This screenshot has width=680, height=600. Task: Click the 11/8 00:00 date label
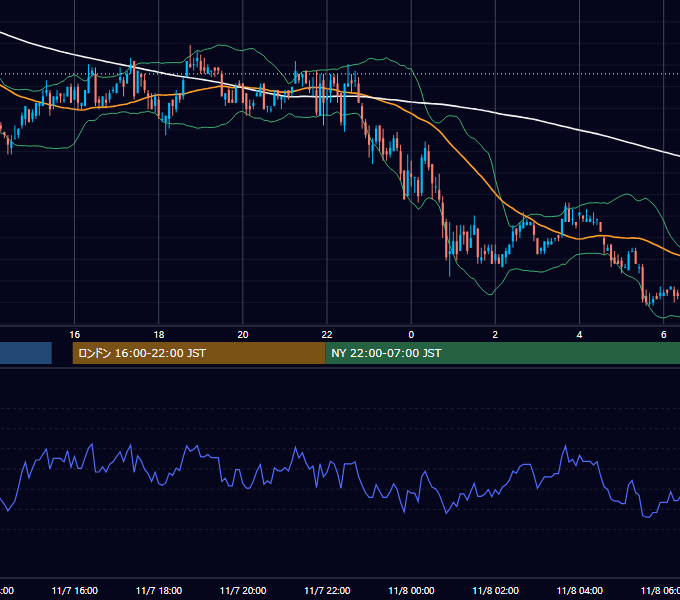pos(411,590)
